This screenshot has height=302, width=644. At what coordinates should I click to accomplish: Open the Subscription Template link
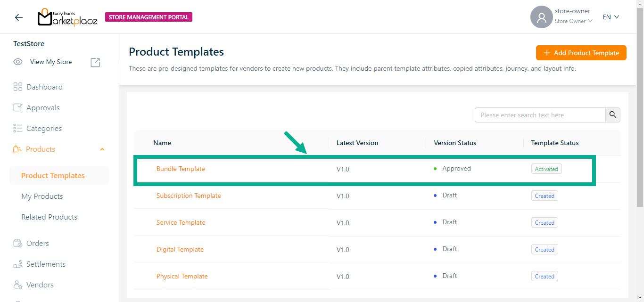click(x=189, y=196)
